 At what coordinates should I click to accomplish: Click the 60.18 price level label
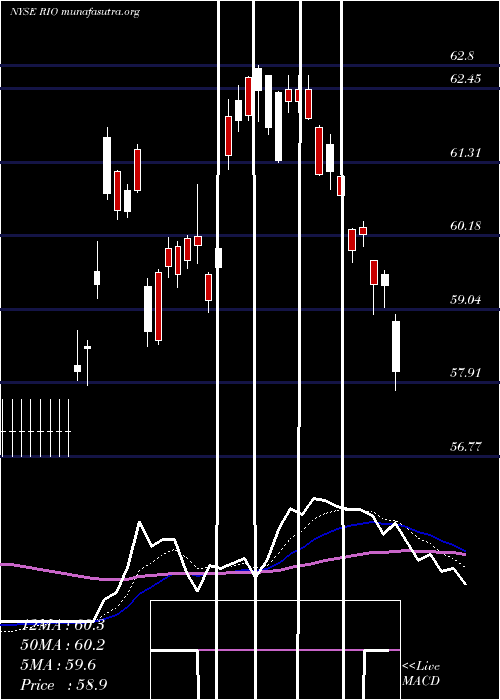click(x=466, y=226)
